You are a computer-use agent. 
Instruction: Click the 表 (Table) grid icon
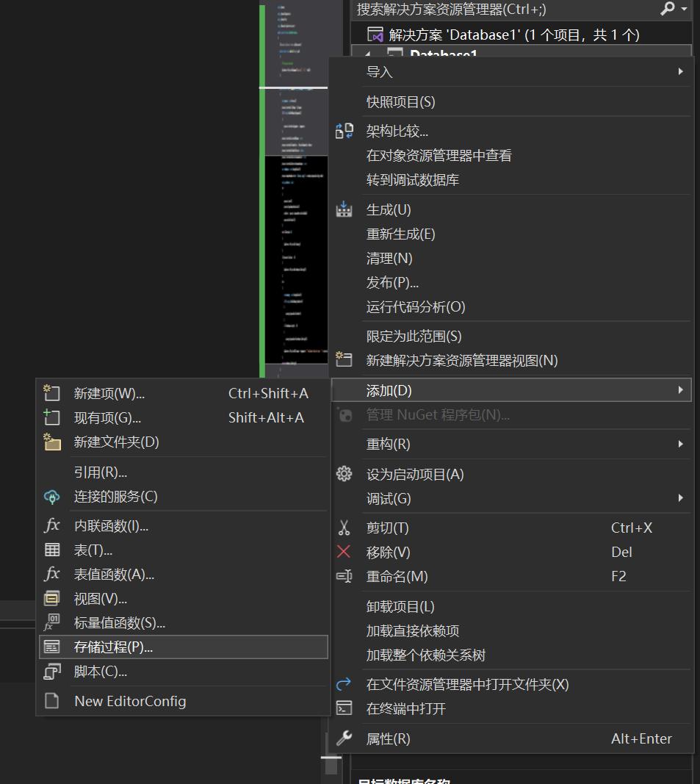pos(51,549)
